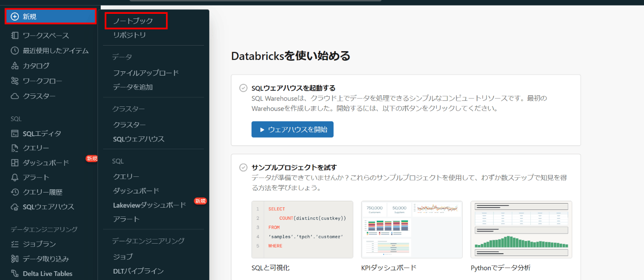
Task: Click the Databricksを使い始める title
Action: (x=291, y=56)
